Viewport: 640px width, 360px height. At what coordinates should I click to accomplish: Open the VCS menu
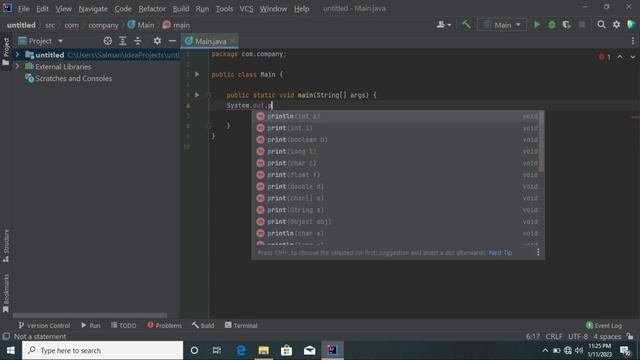pos(246,9)
